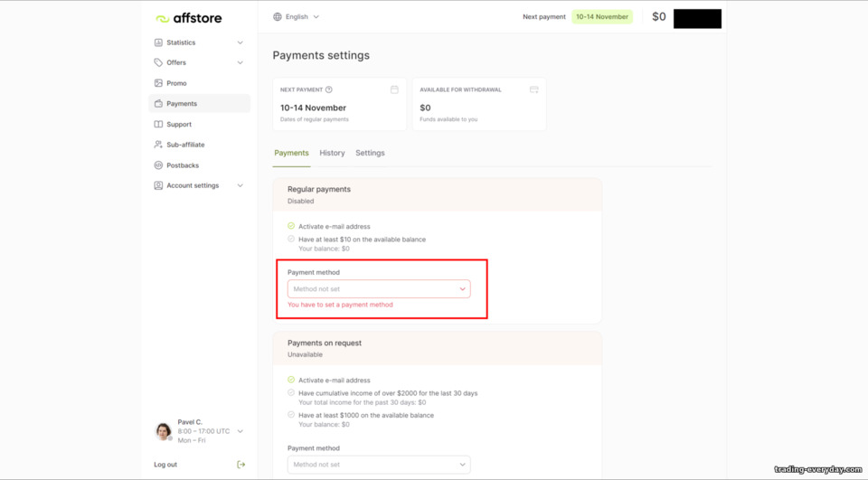Click the 'Payments settings' heading

click(321, 55)
